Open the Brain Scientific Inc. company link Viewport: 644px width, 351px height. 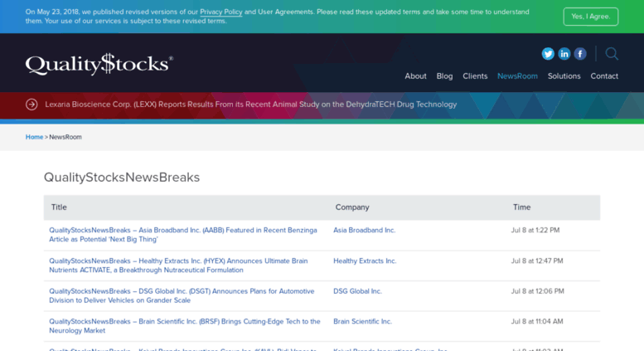click(362, 321)
